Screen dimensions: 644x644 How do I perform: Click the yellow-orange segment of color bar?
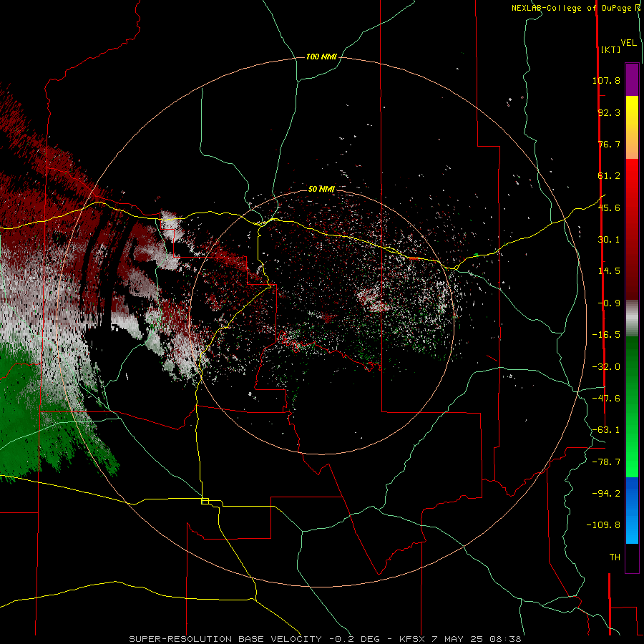point(632,127)
